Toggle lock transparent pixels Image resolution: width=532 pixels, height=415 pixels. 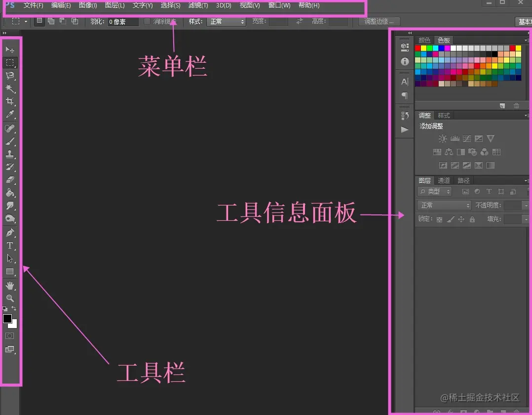[x=439, y=219]
